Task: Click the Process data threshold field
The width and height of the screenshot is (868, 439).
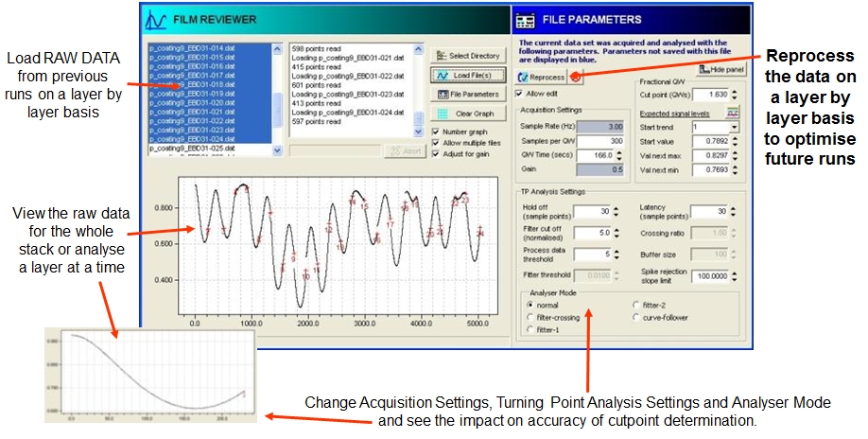Action: (592, 255)
